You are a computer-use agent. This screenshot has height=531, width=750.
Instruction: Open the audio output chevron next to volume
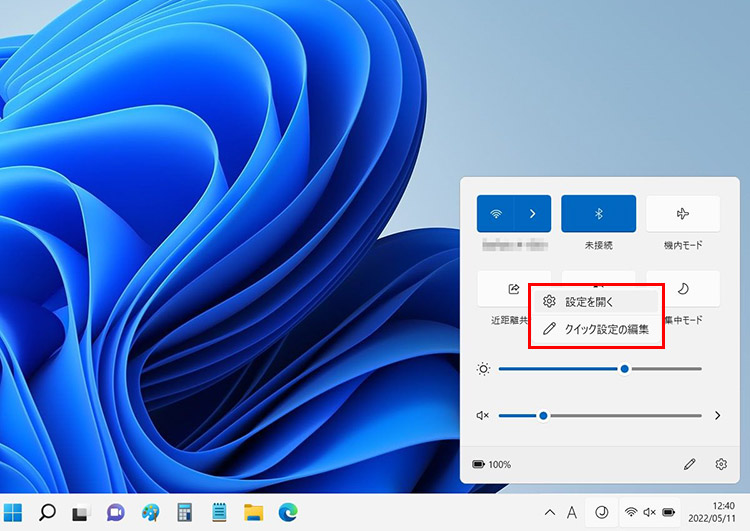(717, 415)
